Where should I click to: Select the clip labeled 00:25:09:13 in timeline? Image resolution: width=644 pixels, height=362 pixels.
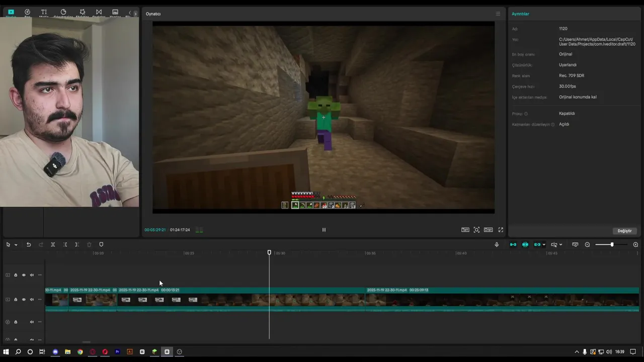coord(502,300)
